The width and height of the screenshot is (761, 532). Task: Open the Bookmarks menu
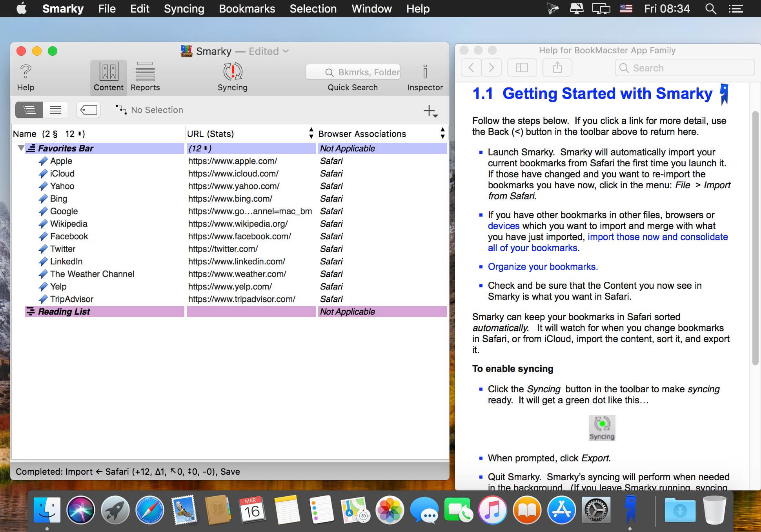point(247,9)
